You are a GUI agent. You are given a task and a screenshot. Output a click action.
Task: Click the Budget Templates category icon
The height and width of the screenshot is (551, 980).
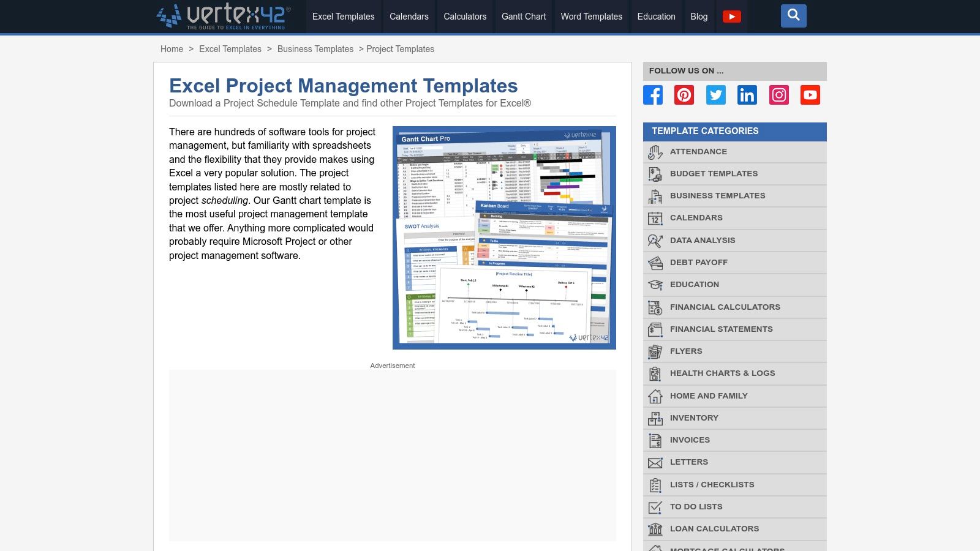(x=655, y=174)
